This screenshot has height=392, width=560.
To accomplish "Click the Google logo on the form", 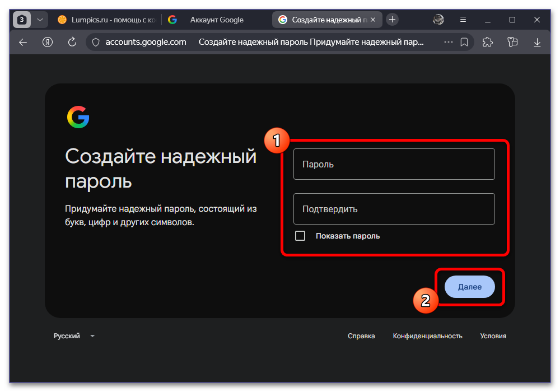I will 78,117.
